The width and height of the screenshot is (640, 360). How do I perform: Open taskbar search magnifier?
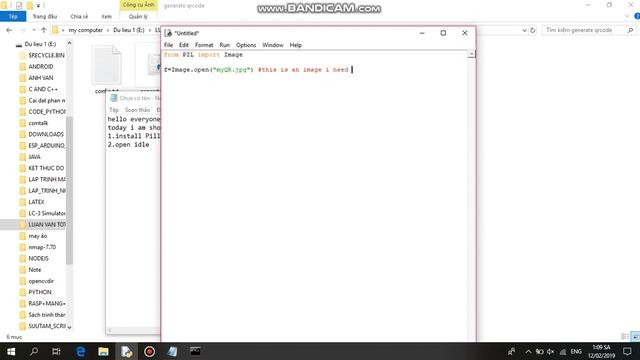coord(34,351)
